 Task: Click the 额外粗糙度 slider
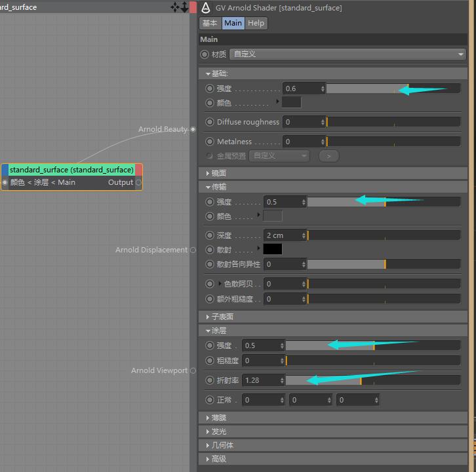pyautogui.click(x=384, y=299)
